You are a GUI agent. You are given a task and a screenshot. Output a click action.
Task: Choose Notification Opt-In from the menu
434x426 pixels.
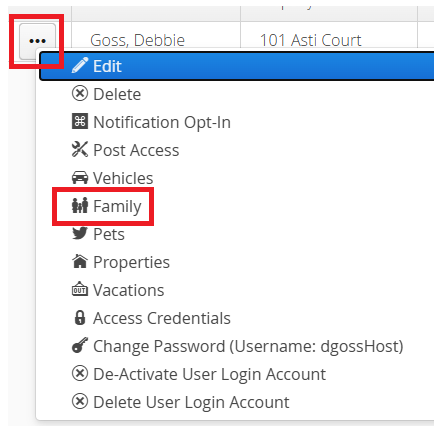click(x=162, y=122)
